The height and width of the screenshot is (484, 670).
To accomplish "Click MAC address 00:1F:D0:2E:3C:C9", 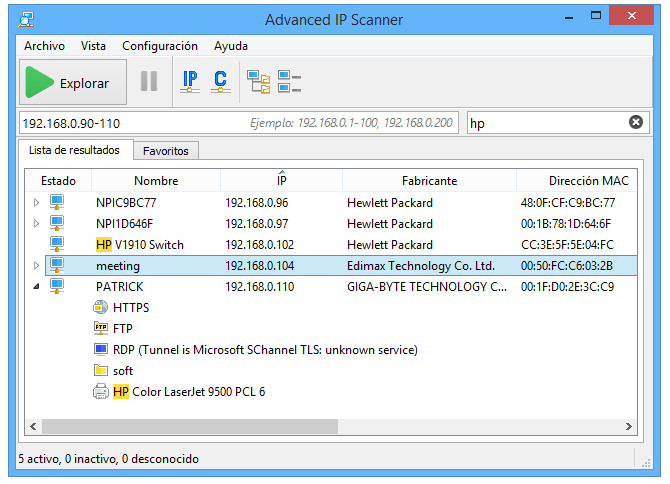I will tap(567, 287).
